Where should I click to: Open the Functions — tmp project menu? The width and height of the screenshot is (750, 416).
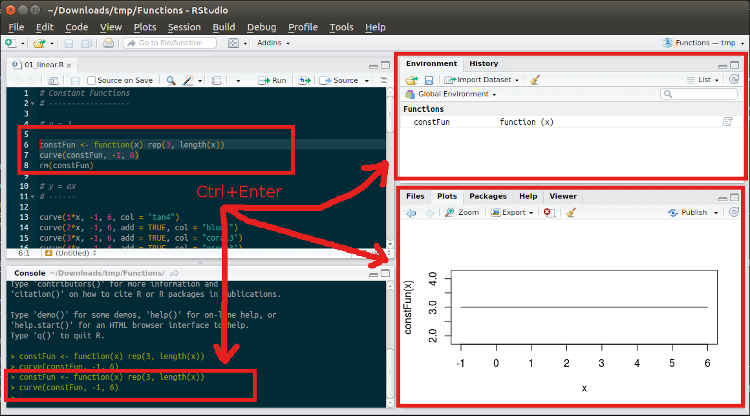[704, 43]
